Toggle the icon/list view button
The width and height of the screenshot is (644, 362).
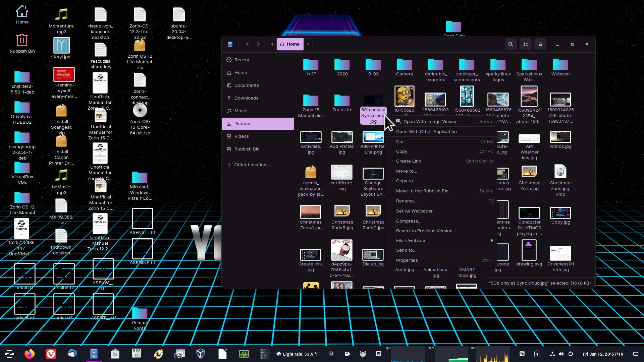tap(526, 44)
